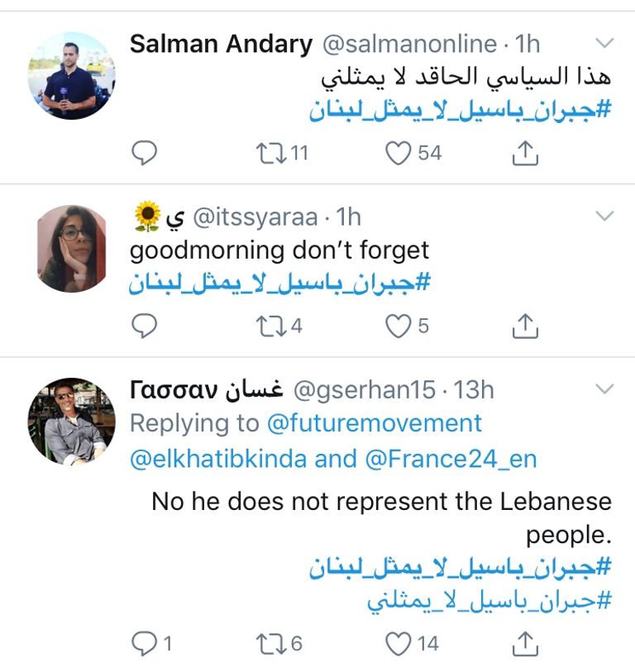This screenshot has height=672, width=635.
Task: Reply to Salman Andary's tweet
Action: [145, 151]
